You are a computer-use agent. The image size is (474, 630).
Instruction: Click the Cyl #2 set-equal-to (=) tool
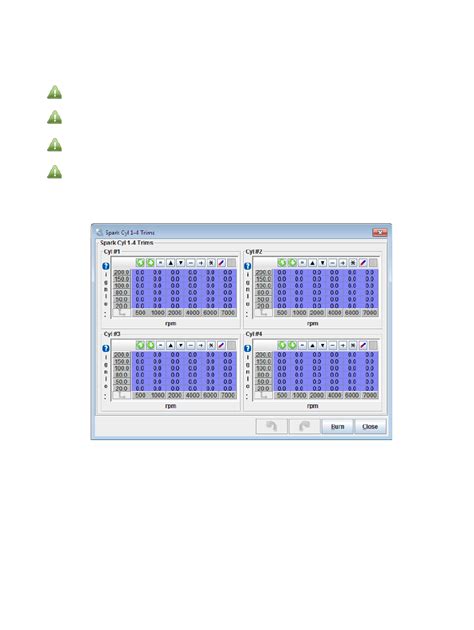tap(302, 263)
